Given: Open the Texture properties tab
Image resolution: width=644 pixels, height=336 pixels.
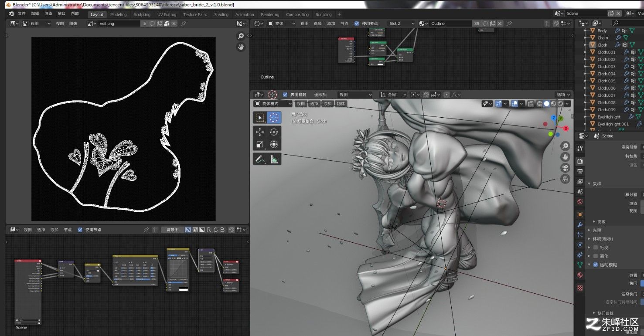Looking at the screenshot, I should 580,288.
